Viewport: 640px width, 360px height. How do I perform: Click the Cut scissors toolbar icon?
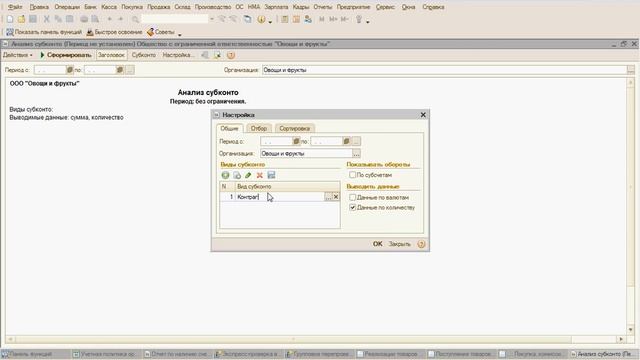pyautogui.click(x=47, y=19)
